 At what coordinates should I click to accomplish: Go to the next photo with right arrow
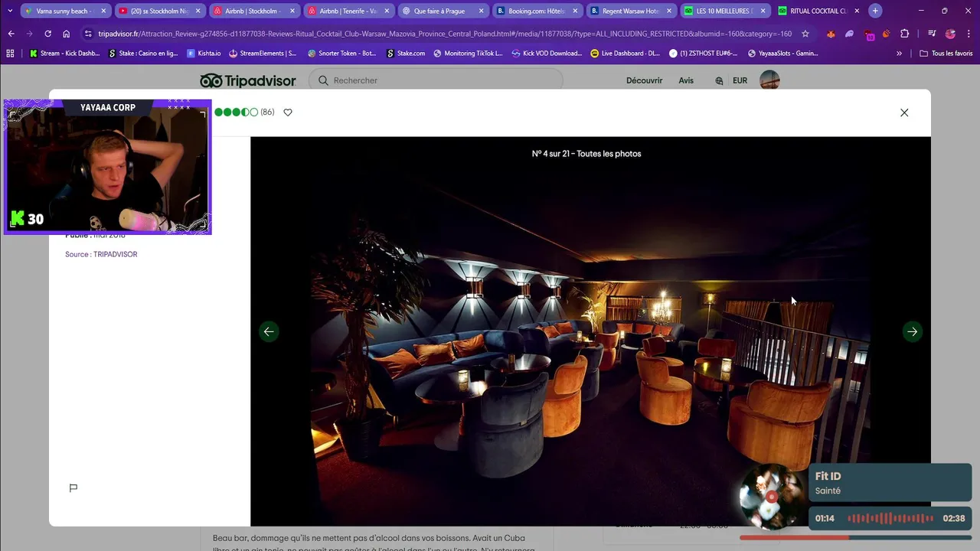[912, 331]
